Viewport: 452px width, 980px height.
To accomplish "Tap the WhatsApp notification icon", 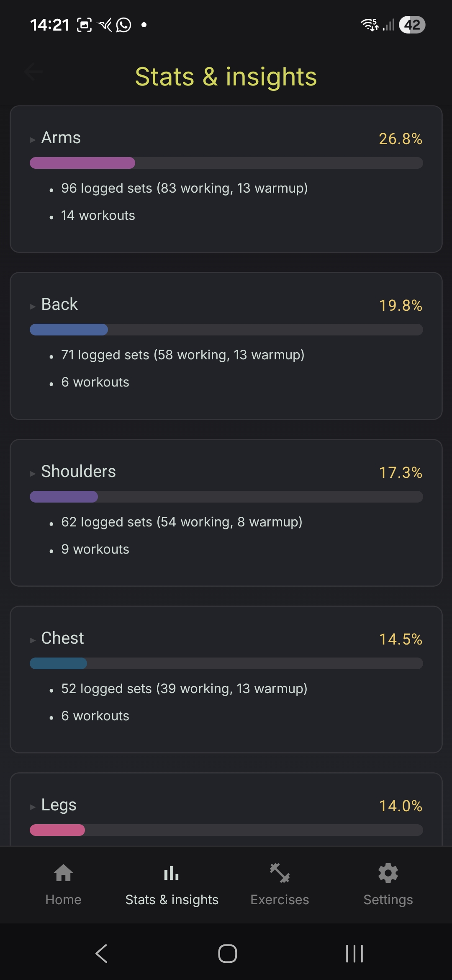I will [123, 25].
